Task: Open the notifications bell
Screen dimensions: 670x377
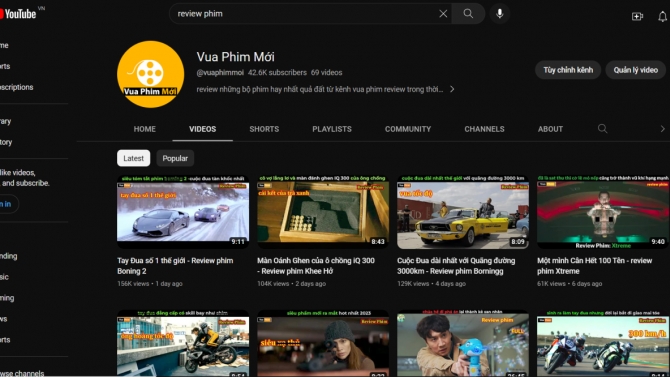Action: [662, 16]
